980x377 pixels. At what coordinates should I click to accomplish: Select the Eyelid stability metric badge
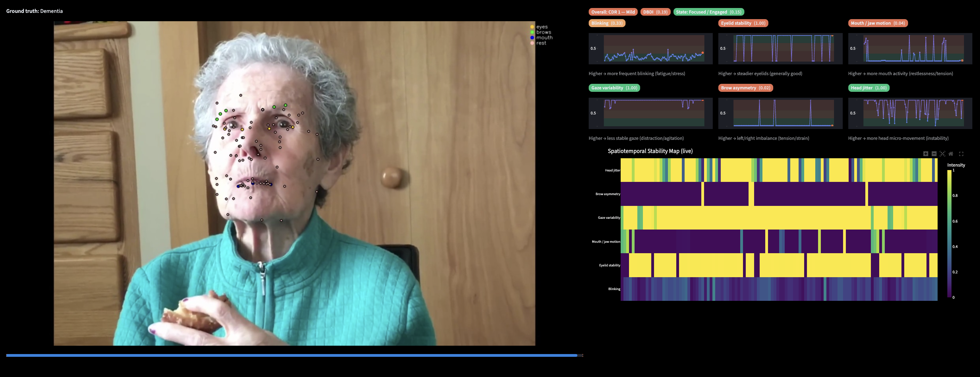coord(743,23)
